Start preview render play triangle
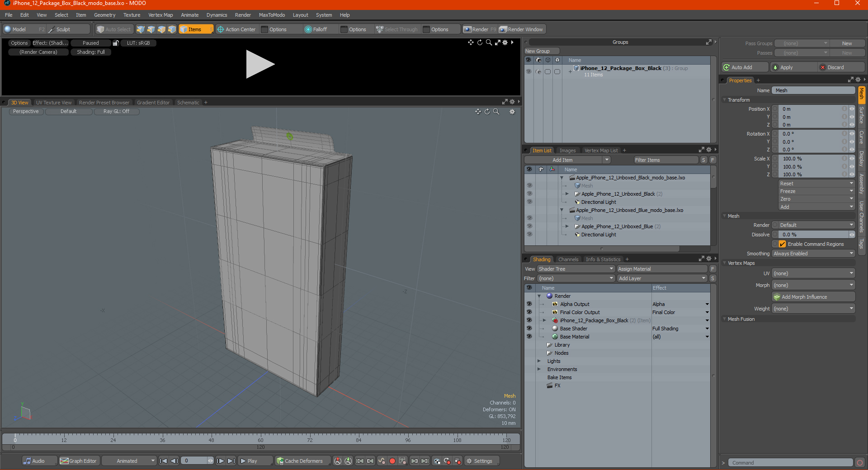868x470 pixels. [x=259, y=64]
